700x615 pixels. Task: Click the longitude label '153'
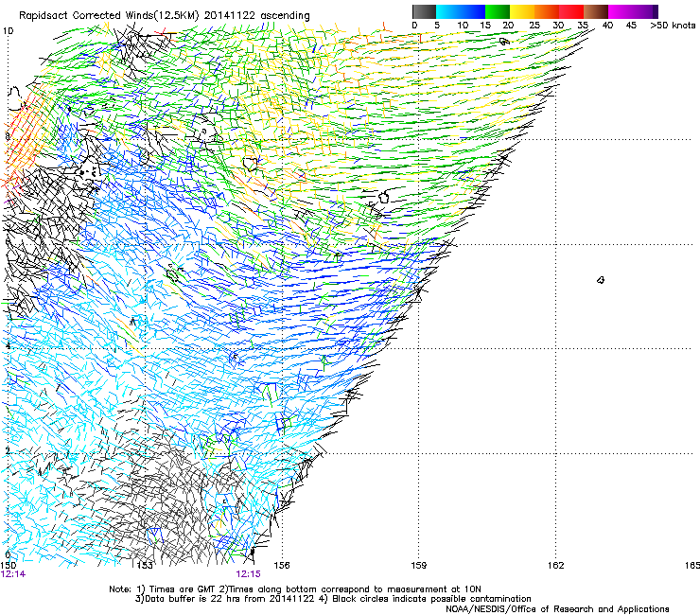[x=145, y=566]
